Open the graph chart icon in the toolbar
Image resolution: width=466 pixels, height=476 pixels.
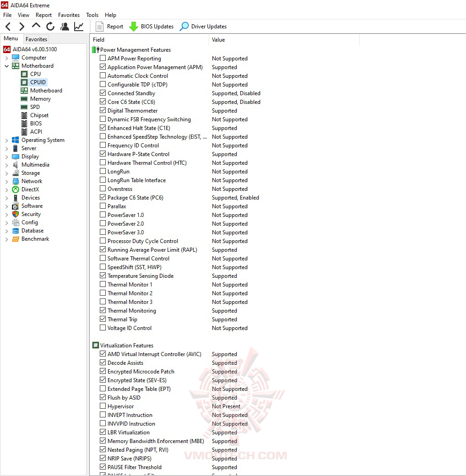[79, 27]
